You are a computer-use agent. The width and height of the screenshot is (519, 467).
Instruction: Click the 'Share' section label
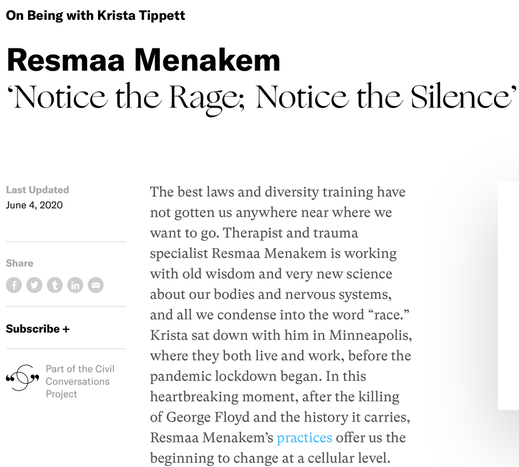19,263
